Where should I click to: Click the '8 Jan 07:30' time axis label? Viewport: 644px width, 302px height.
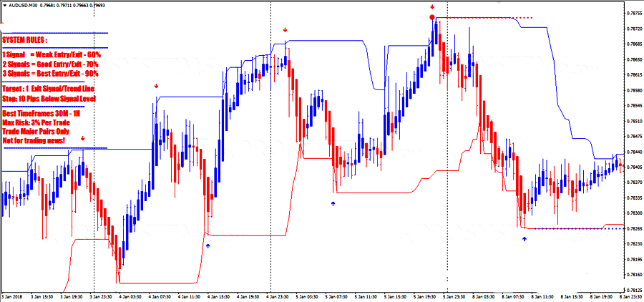[x=513, y=296]
